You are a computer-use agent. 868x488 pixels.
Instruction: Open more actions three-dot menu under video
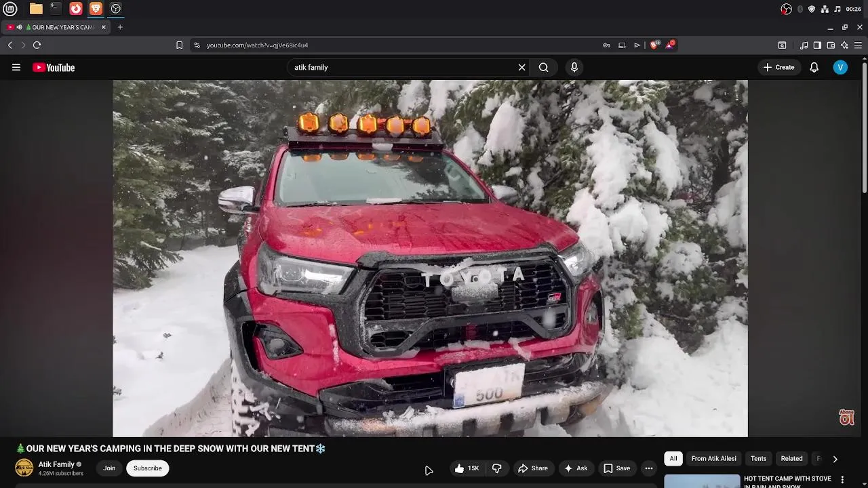[x=648, y=468]
